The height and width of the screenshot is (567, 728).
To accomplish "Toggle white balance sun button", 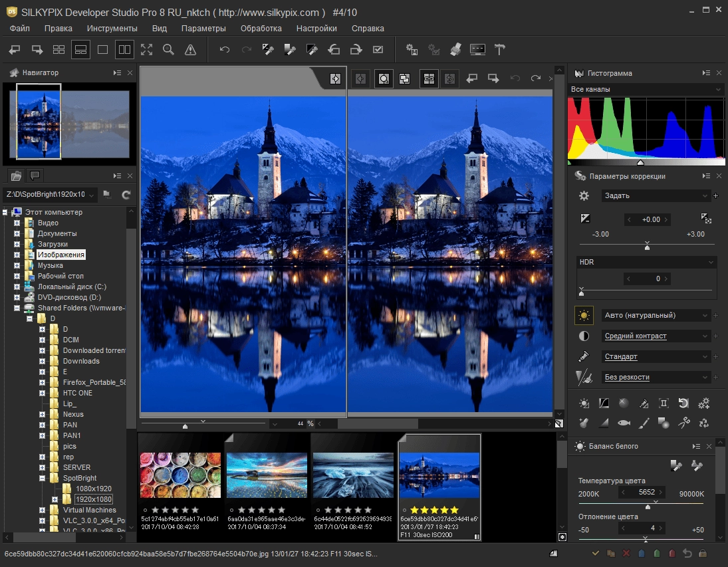I will pos(584,315).
